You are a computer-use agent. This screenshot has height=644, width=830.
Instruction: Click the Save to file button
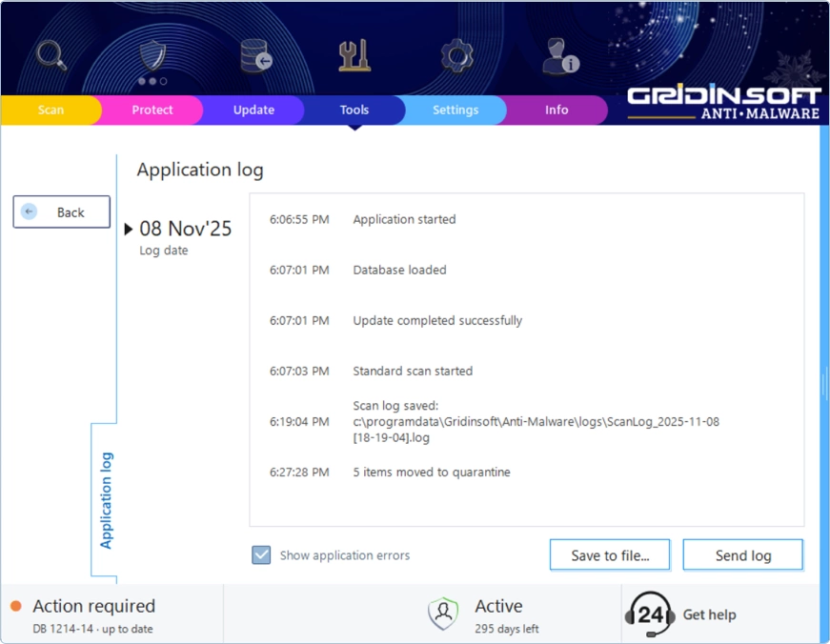pyautogui.click(x=609, y=554)
